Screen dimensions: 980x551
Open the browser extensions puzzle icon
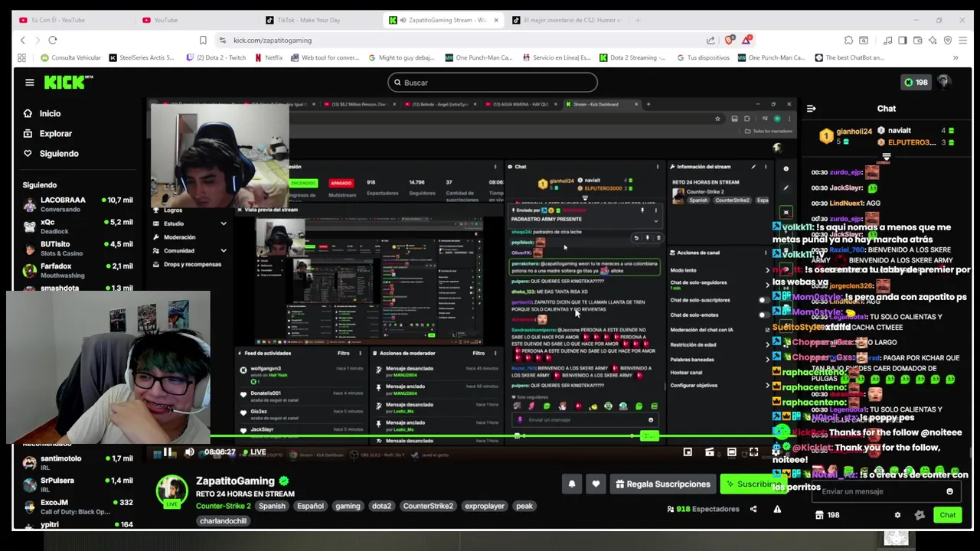848,40
